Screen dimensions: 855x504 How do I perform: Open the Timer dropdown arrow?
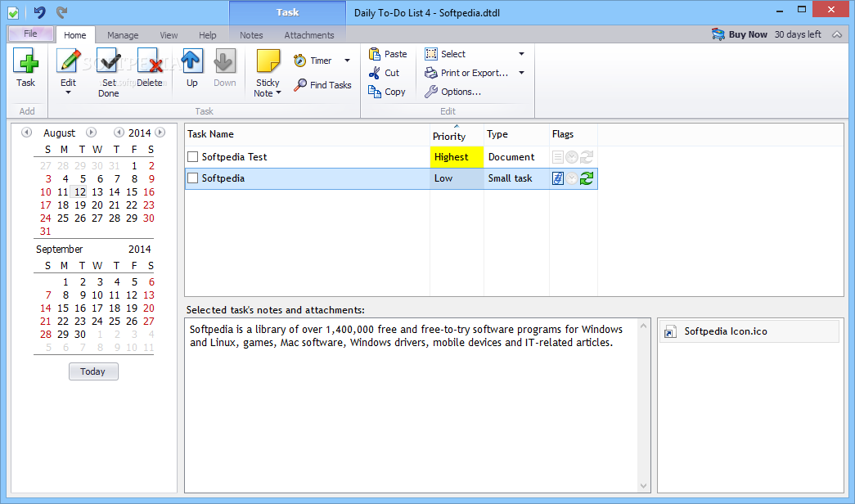pyautogui.click(x=348, y=61)
